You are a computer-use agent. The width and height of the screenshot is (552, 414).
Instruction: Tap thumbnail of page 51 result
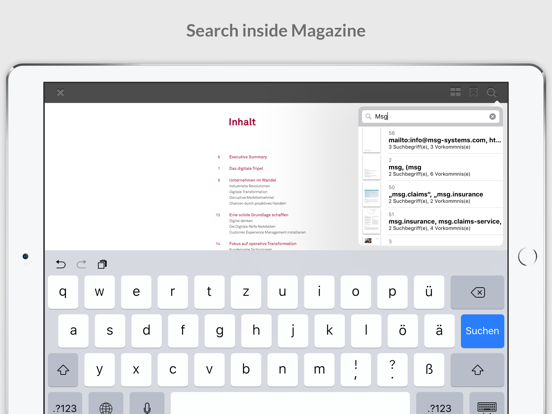(x=372, y=221)
